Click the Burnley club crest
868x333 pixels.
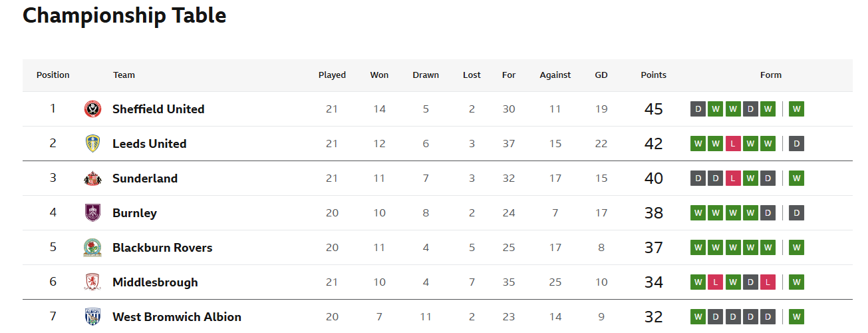point(92,213)
